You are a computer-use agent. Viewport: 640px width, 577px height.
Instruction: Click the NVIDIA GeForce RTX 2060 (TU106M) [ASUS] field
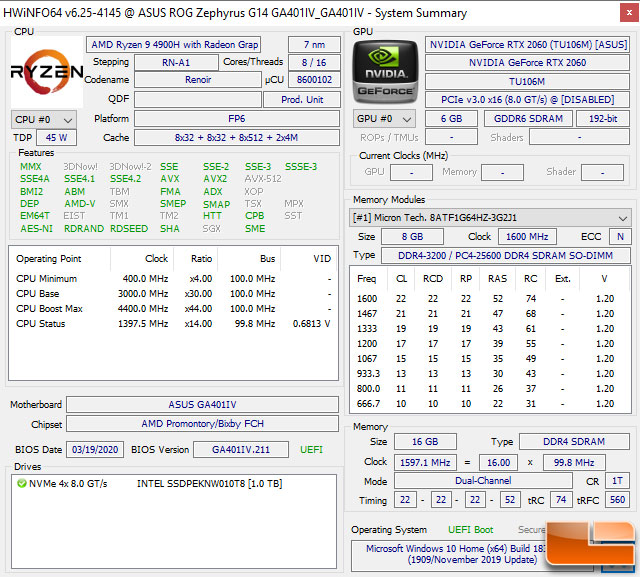pyautogui.click(x=528, y=44)
